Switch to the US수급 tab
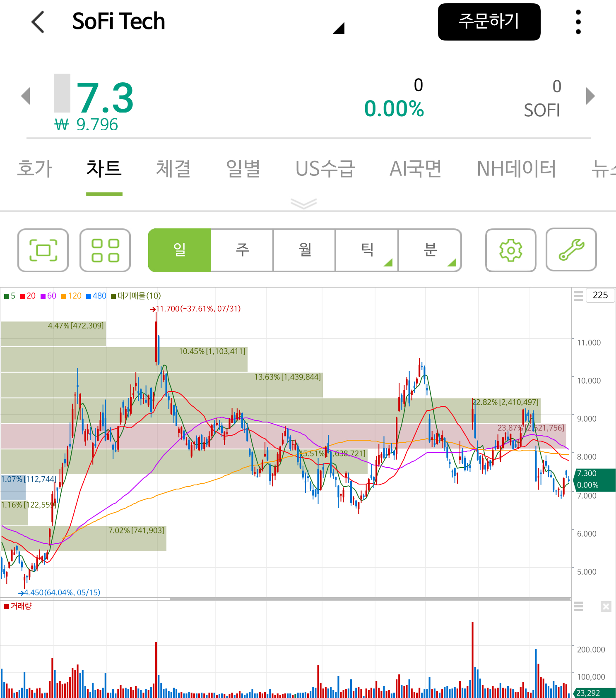616x698 pixels. tap(325, 169)
